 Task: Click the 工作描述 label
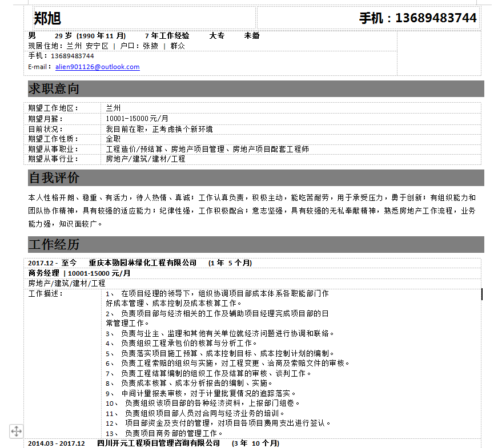click(x=46, y=293)
